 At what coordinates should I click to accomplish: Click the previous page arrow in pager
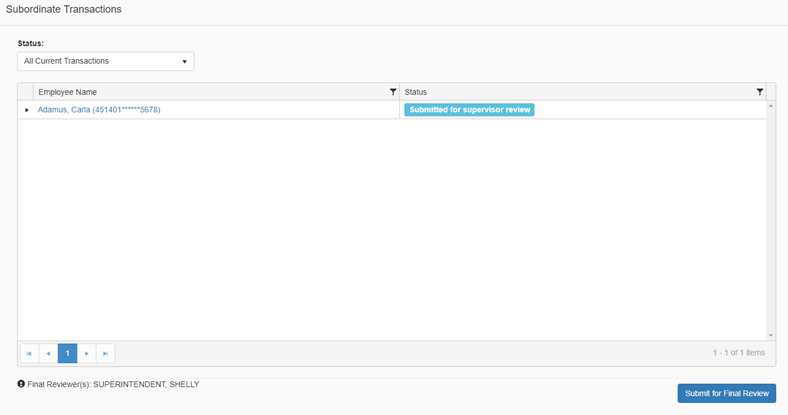click(48, 353)
